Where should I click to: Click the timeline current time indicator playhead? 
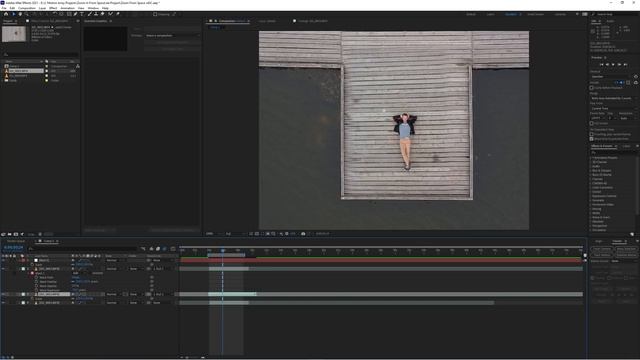(x=223, y=250)
